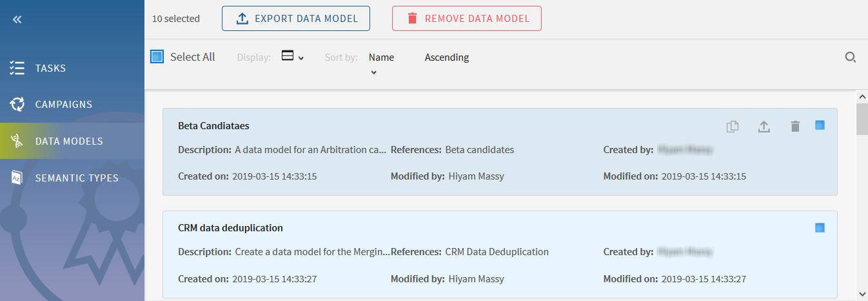868x301 pixels.
Task: Open the Display mode dropdown
Action: (x=292, y=57)
